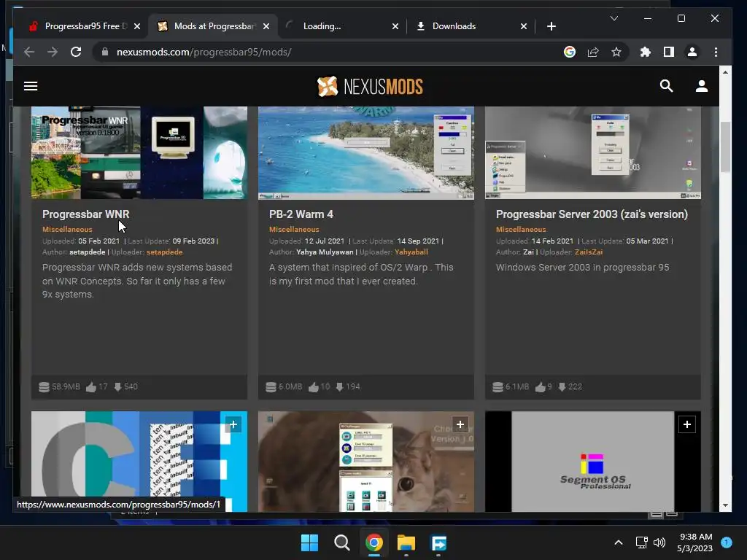Click downloads icon on PB-2 Warm 4
The image size is (747, 560).
coord(340,386)
